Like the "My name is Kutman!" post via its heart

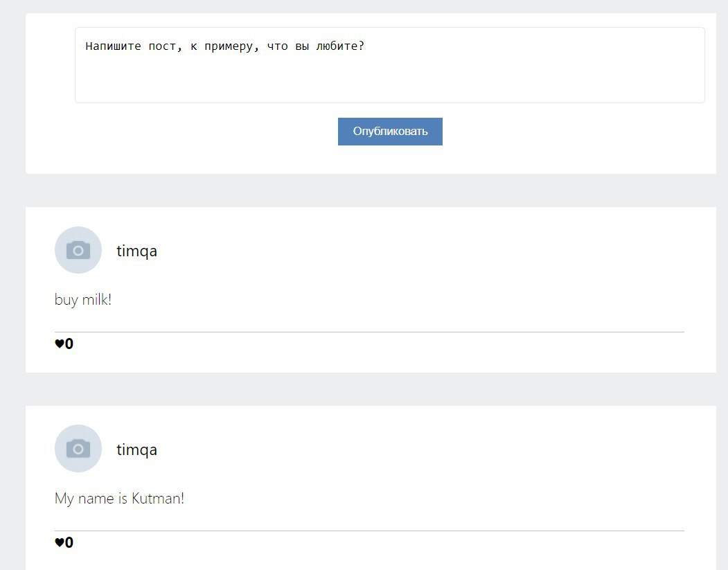60,543
